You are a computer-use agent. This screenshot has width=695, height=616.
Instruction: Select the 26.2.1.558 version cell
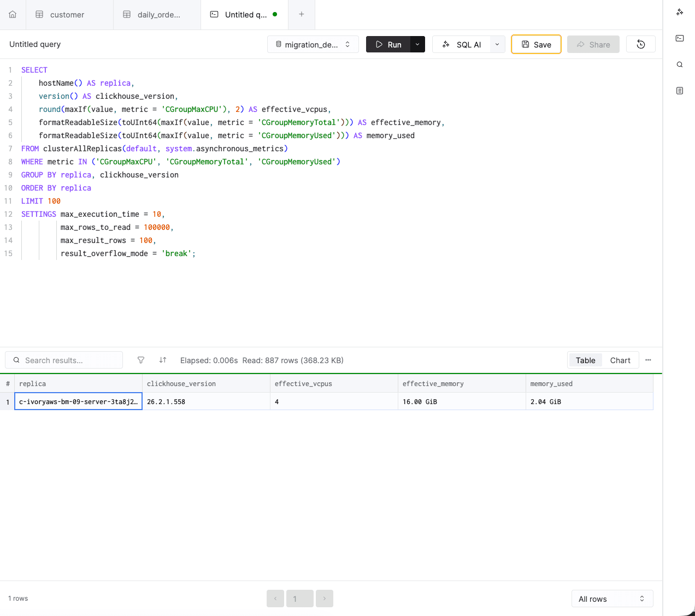tap(206, 401)
